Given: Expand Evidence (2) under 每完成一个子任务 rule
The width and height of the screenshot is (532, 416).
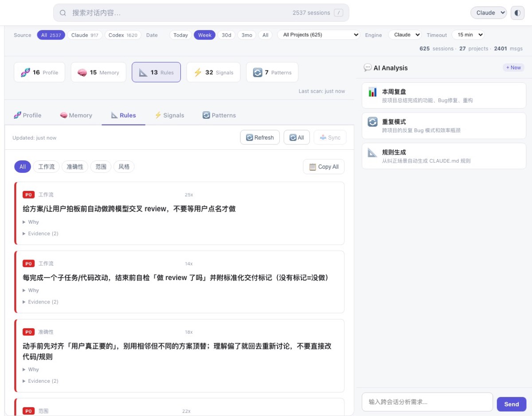Looking at the screenshot, I should 40,302.
